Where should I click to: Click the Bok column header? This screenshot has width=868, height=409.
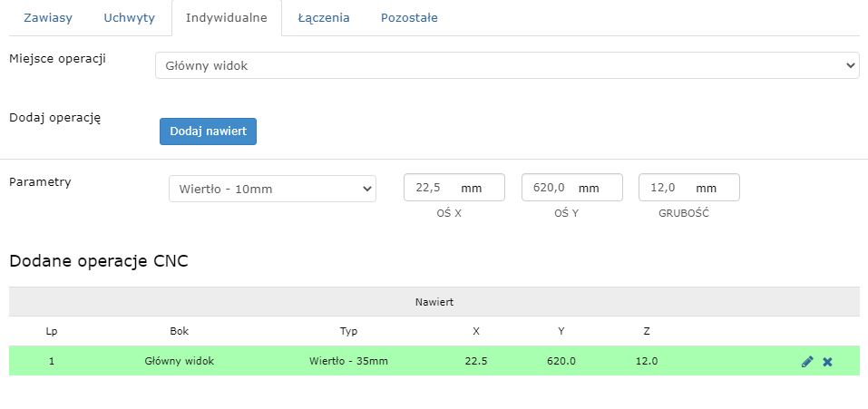[180, 331]
